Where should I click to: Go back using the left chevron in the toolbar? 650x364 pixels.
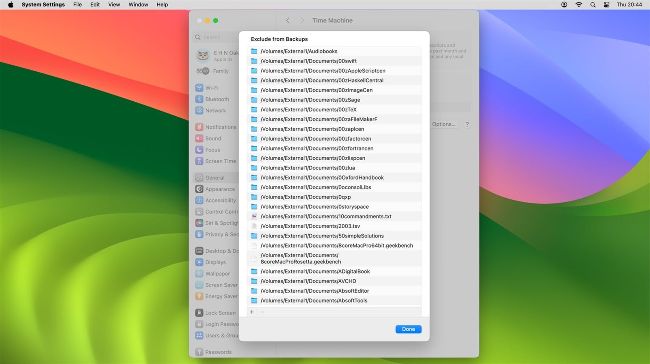click(x=287, y=20)
